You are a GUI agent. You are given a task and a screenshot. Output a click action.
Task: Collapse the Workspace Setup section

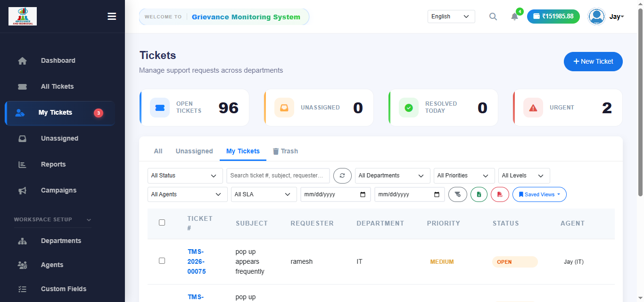52,219
